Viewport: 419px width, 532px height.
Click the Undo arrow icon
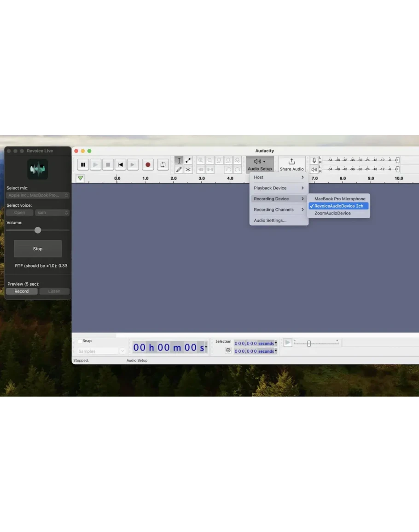point(228,170)
